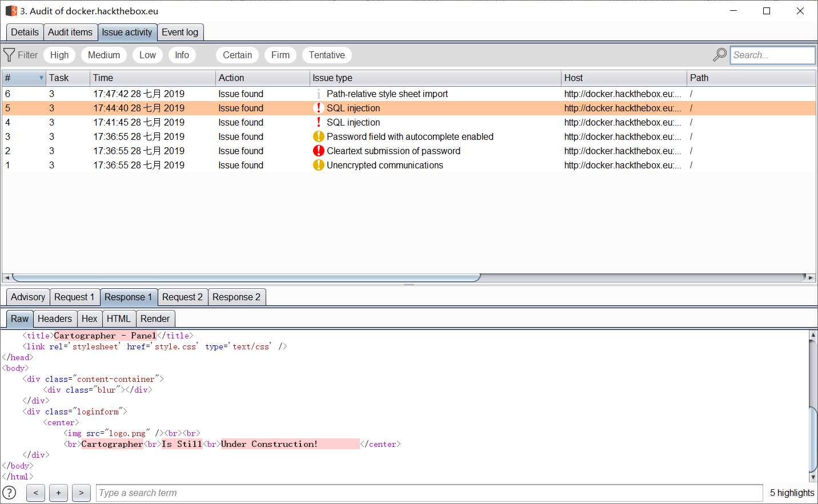The height and width of the screenshot is (504, 818).
Task: Toggle the Certain confidence filter
Action: (237, 55)
